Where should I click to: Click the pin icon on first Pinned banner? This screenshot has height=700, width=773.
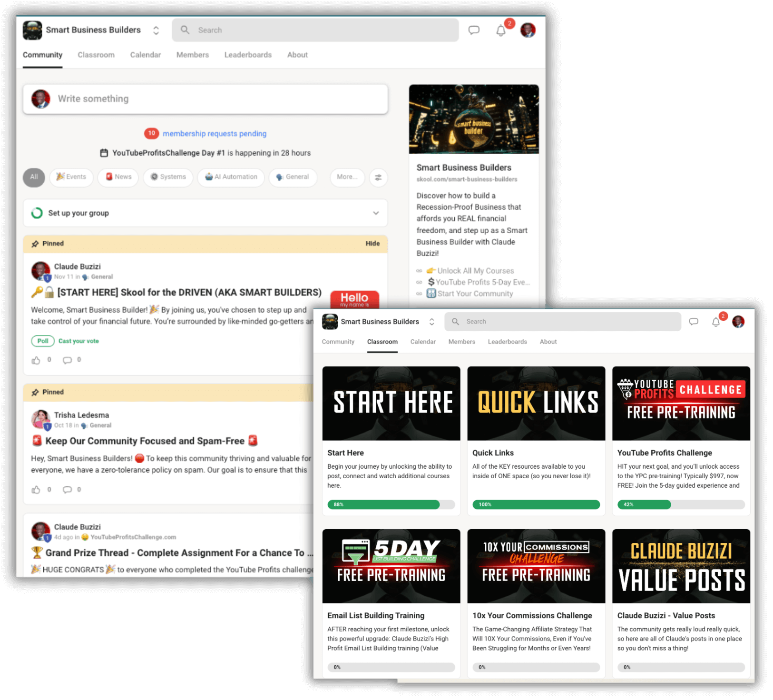click(x=35, y=244)
